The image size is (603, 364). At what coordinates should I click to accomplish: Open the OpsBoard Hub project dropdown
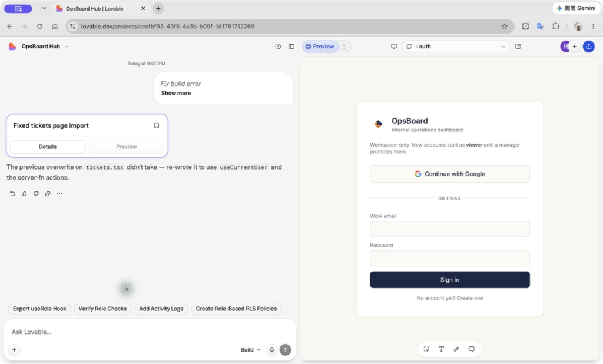45,46
